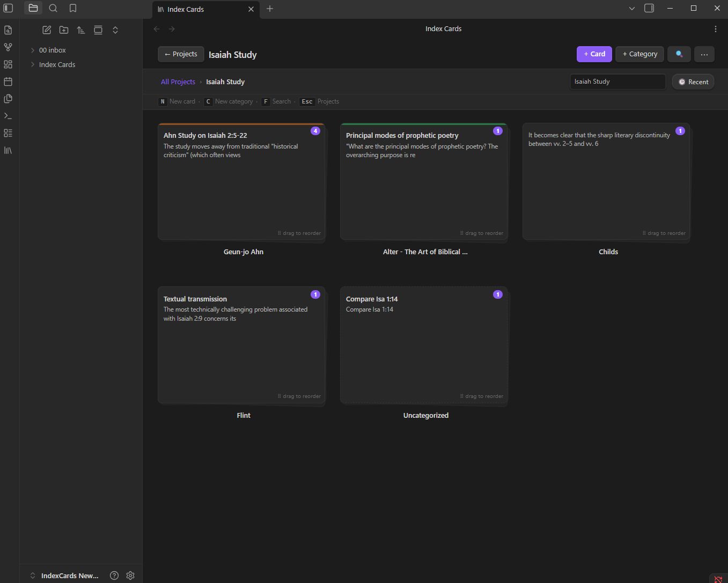728x583 pixels.
Task: Toggle the left sidebar
Action: pos(8,8)
